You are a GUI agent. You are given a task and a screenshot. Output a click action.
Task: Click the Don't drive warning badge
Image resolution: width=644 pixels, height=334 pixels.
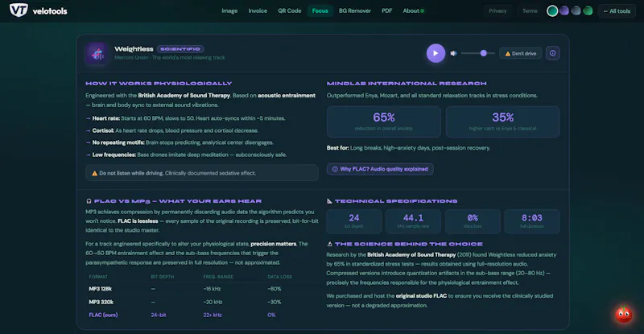click(x=520, y=53)
